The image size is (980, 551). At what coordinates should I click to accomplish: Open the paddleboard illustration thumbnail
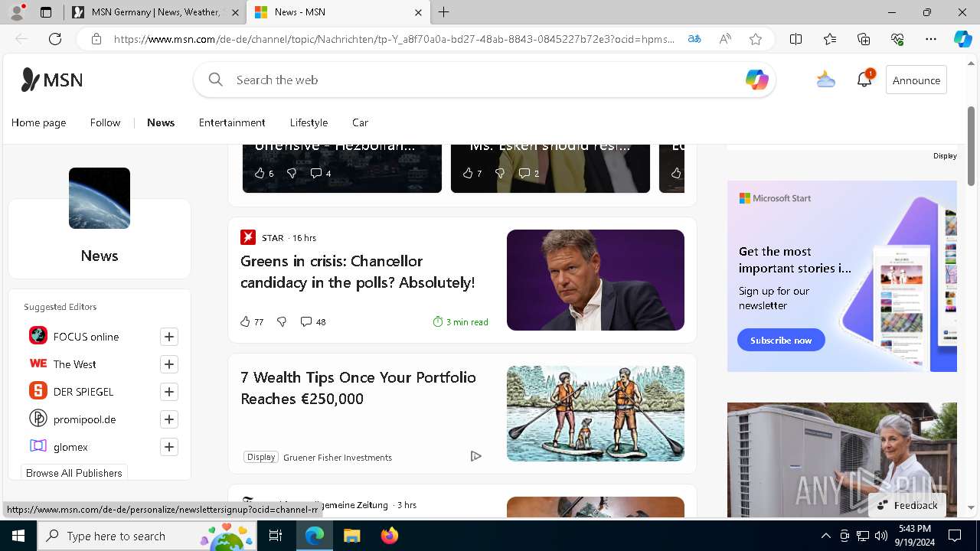pyautogui.click(x=596, y=413)
